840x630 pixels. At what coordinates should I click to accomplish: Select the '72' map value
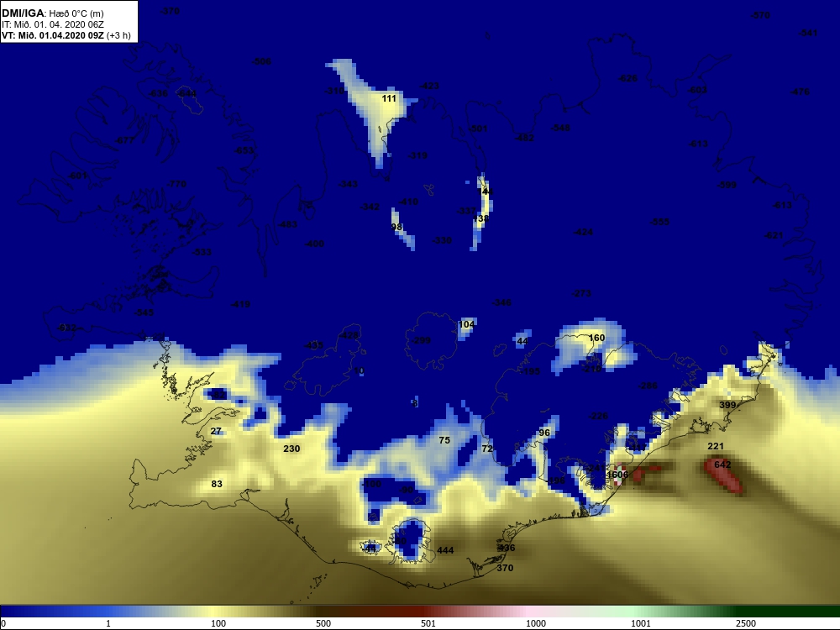pos(487,449)
